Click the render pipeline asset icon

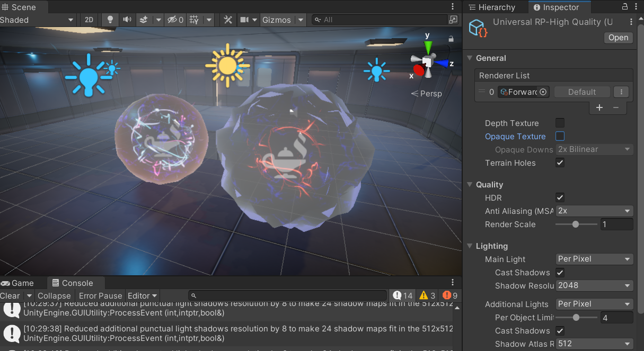pyautogui.click(x=478, y=28)
